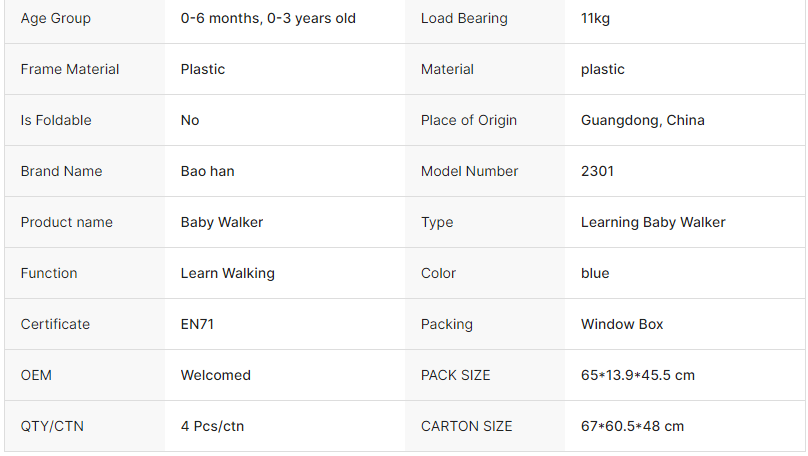Screen dimensions: 808x456
Task: Select the CARTON SIZE dimensions value
Action: (x=632, y=426)
